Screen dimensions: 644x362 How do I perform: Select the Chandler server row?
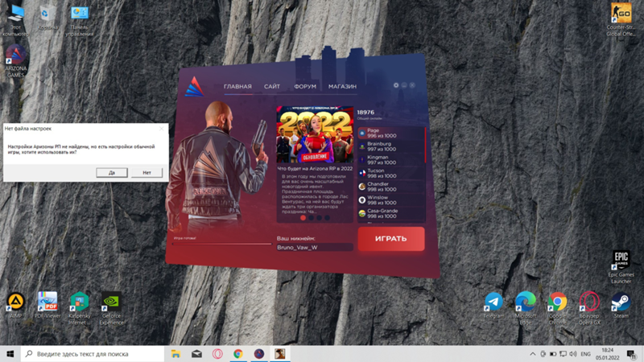[x=390, y=187]
